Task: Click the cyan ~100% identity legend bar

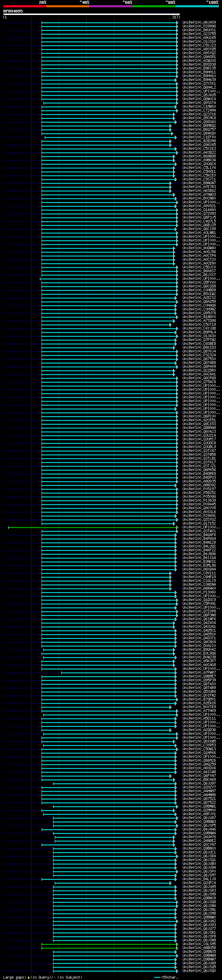Action: click(197, 6)
